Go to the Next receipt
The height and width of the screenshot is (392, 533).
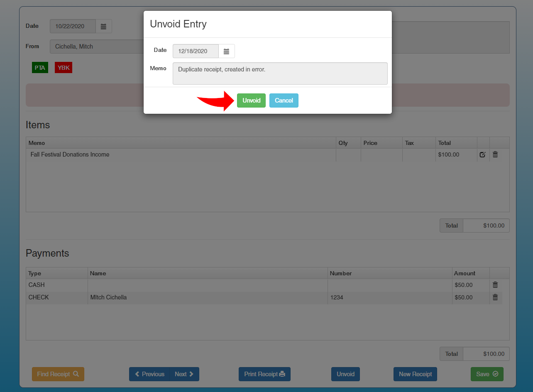(x=184, y=374)
